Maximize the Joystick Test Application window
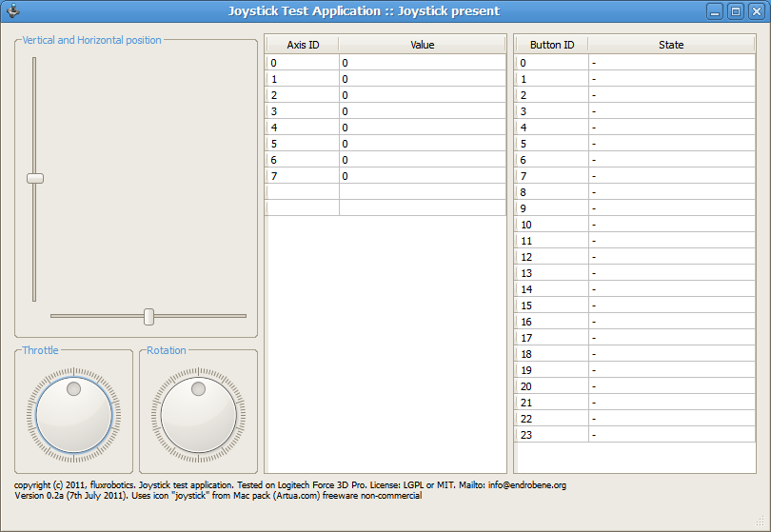The image size is (771, 532). (736, 11)
